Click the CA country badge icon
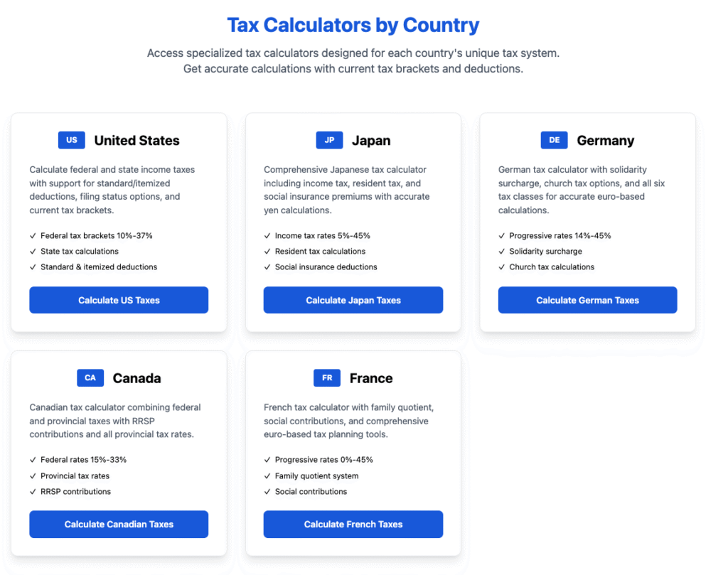Screen dimensions: 728x575 [90, 378]
